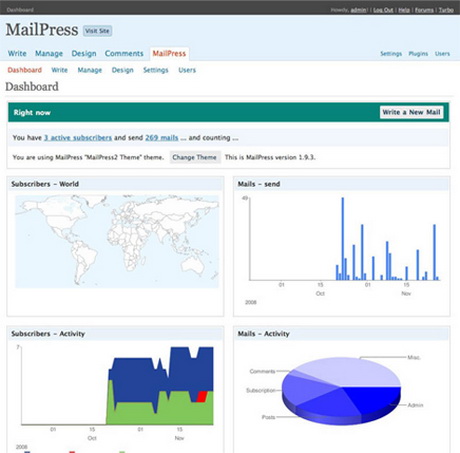Open Users link in top right

[x=442, y=54]
